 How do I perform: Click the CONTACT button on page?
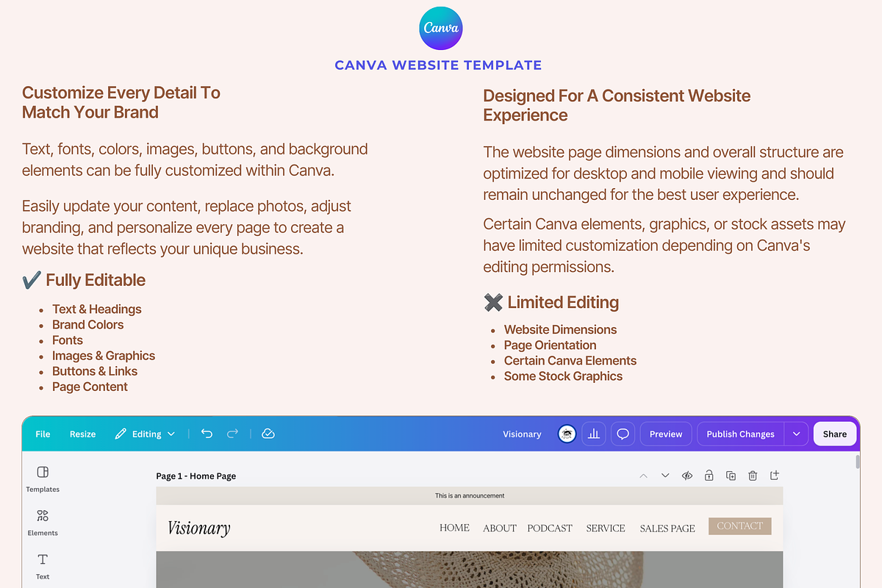[x=740, y=526]
